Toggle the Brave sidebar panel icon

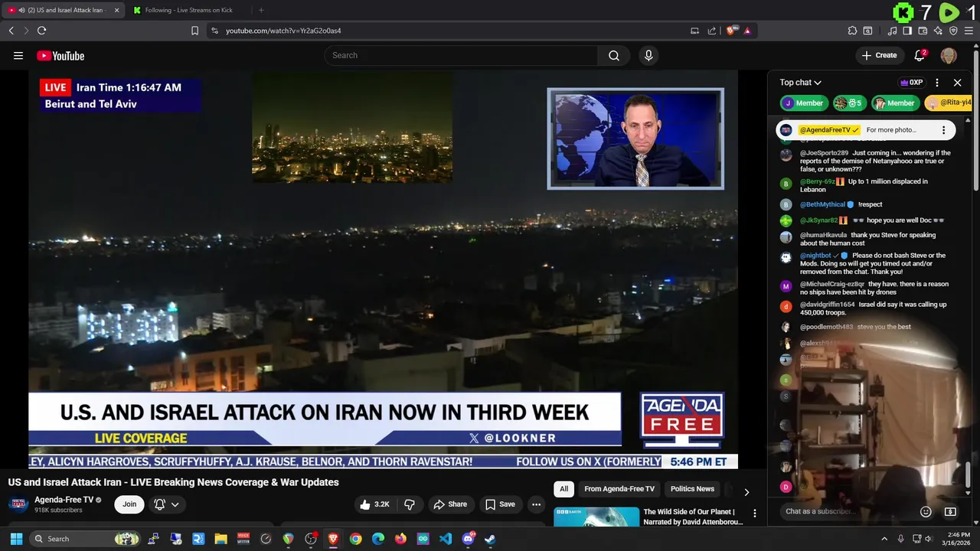[907, 31]
